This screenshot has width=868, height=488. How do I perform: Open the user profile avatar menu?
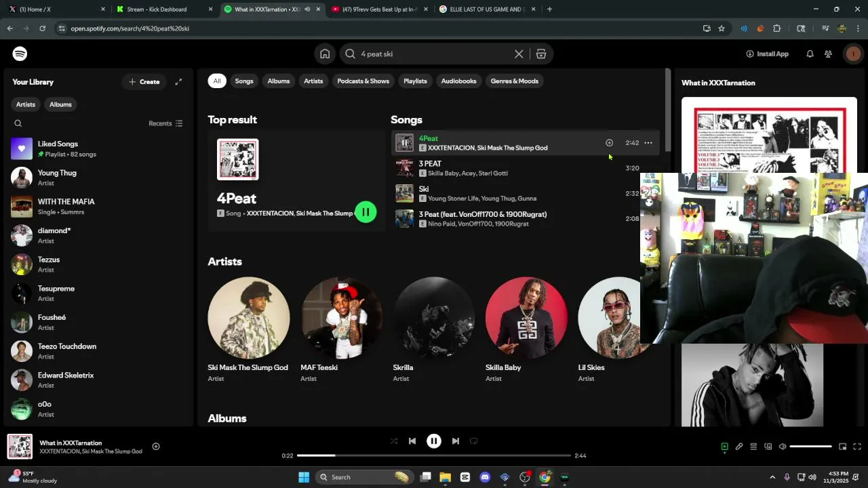(x=852, y=54)
